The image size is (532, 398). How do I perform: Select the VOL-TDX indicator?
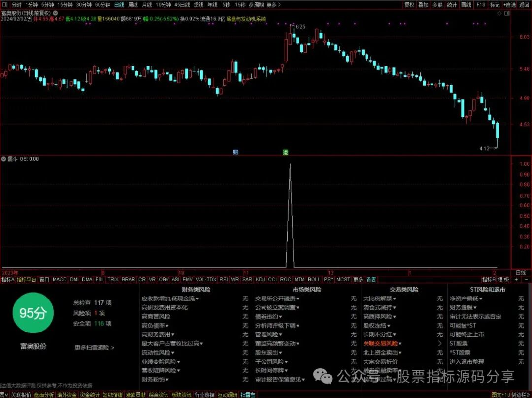coord(206,280)
